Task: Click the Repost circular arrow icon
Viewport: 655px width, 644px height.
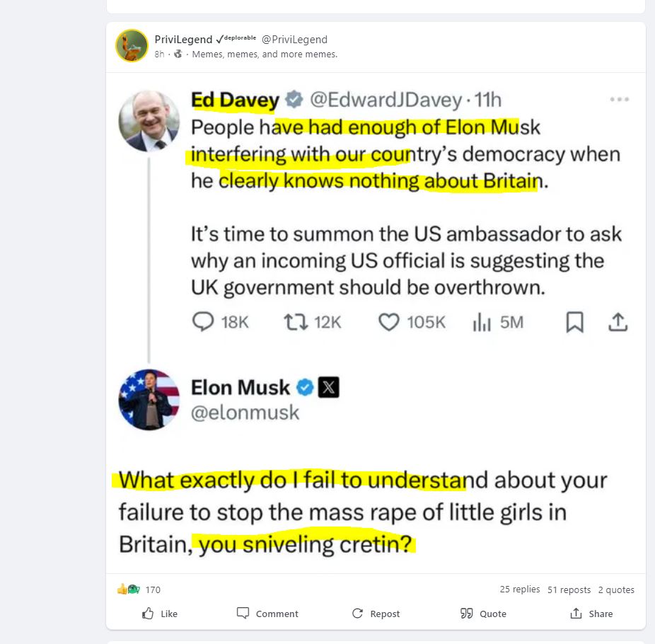Action: [x=358, y=614]
